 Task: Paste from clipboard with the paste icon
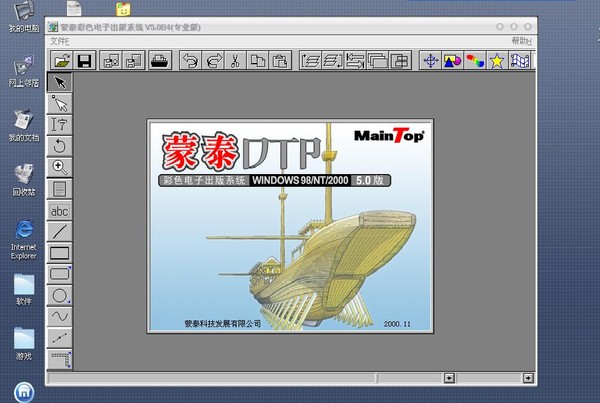tap(280, 60)
